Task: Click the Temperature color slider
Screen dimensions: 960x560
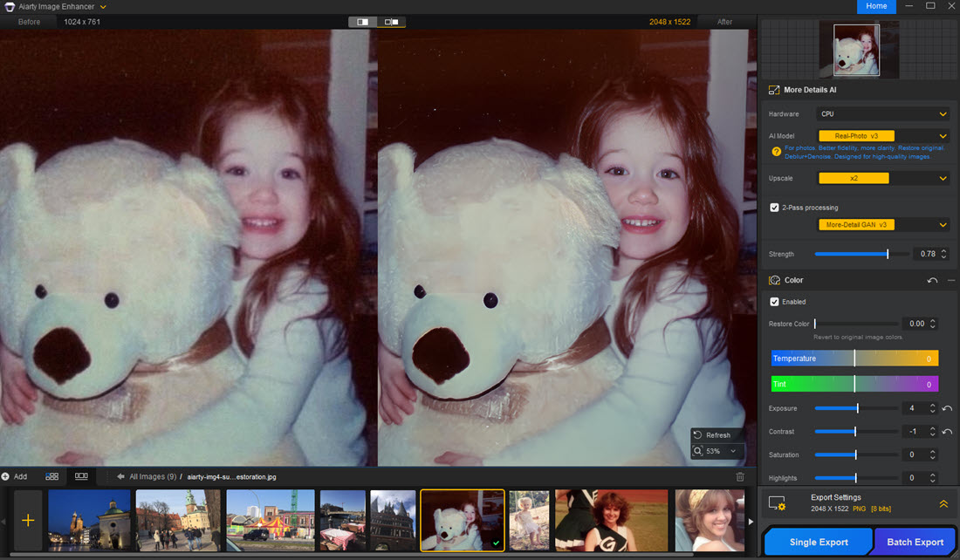Action: click(x=854, y=359)
